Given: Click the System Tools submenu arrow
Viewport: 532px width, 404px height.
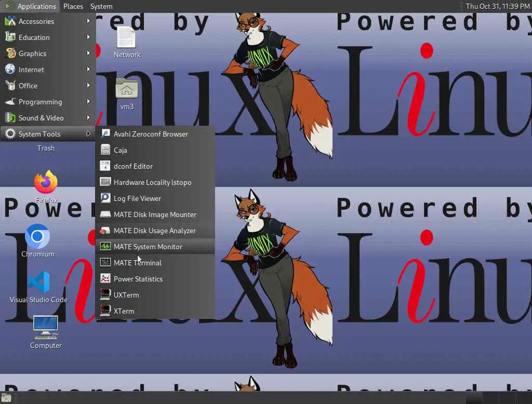Looking at the screenshot, I should 88,133.
